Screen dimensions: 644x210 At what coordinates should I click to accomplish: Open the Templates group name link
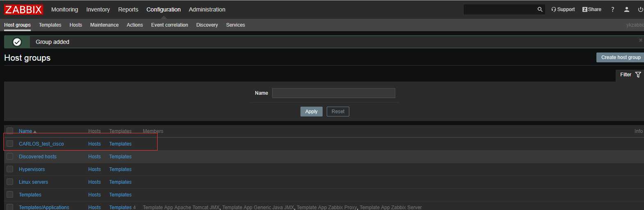(x=30, y=195)
